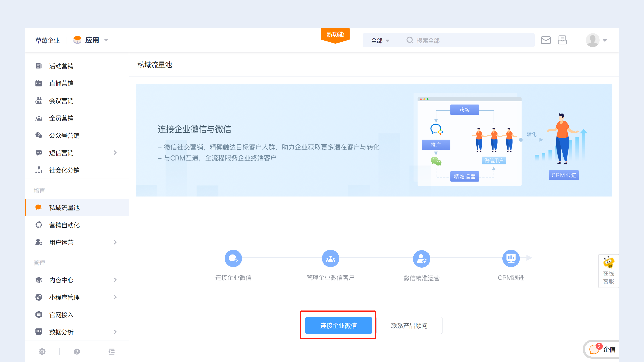Click the 私域流量池 page title
Screen dimensions: 644x362
[155, 65]
